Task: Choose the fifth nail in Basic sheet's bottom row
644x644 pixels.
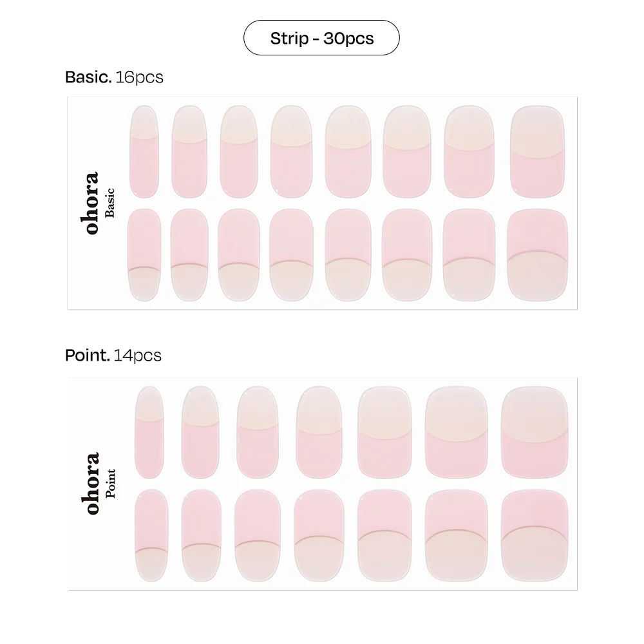Action: 348,255
